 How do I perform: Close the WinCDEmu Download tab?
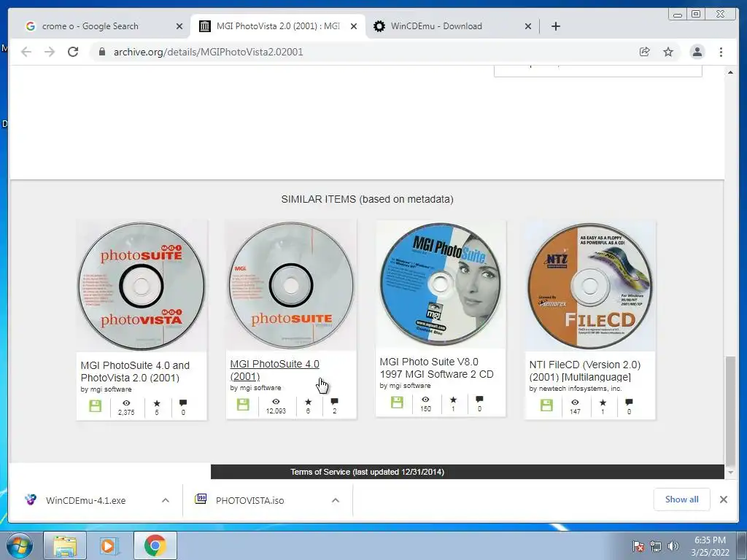[528, 26]
